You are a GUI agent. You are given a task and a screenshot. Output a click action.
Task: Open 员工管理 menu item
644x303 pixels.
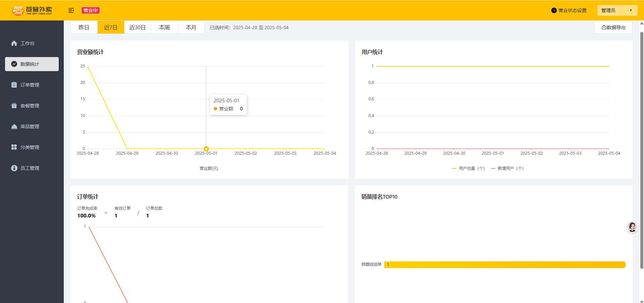pos(32,168)
